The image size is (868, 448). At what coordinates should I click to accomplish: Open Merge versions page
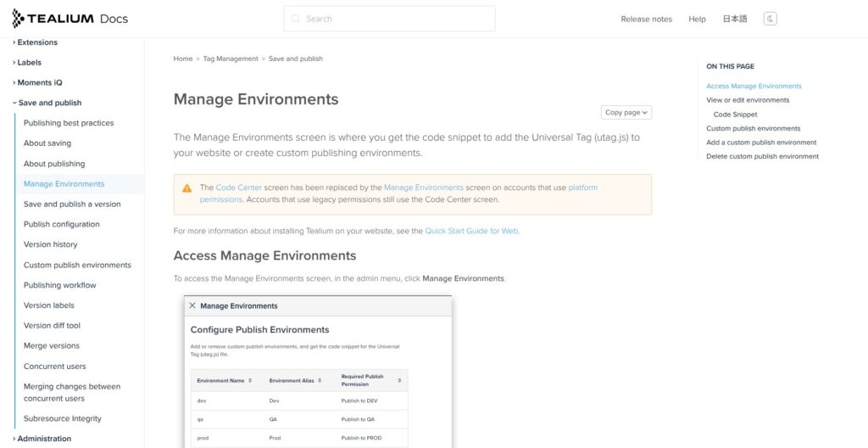click(52, 345)
